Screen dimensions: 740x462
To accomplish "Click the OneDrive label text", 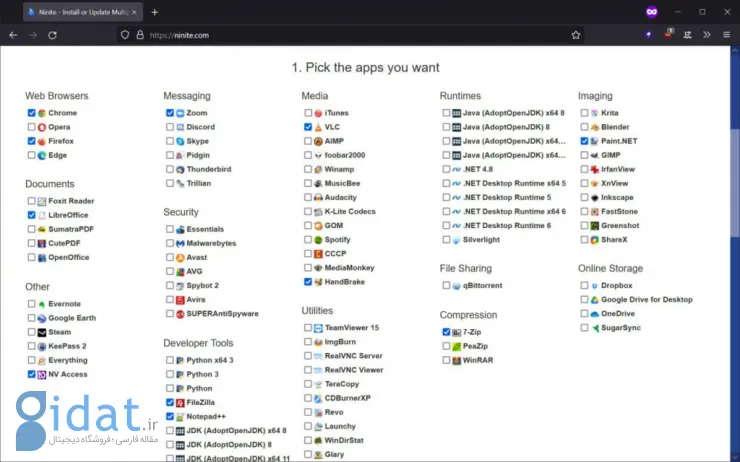I will pyautogui.click(x=618, y=314).
